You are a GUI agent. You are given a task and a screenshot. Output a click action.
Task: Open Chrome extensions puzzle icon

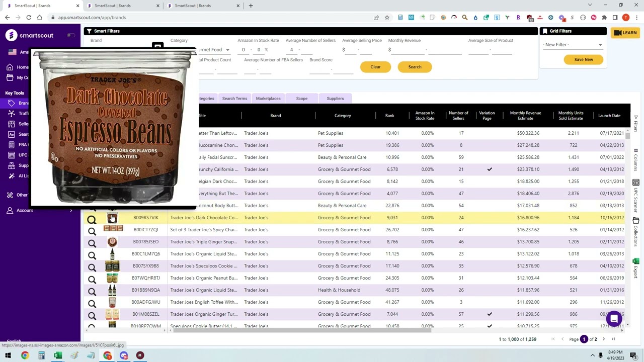[x=604, y=18]
